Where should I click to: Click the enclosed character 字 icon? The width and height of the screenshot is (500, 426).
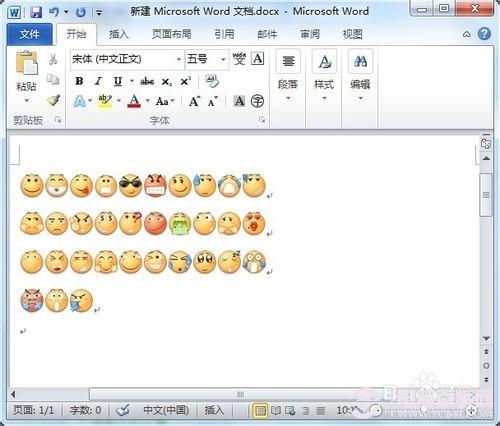tap(257, 101)
